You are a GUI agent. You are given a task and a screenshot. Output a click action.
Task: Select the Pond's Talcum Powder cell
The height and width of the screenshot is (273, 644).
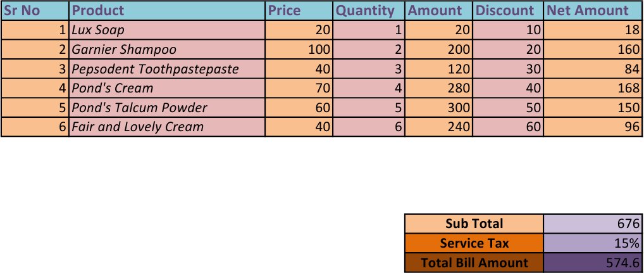click(167, 108)
